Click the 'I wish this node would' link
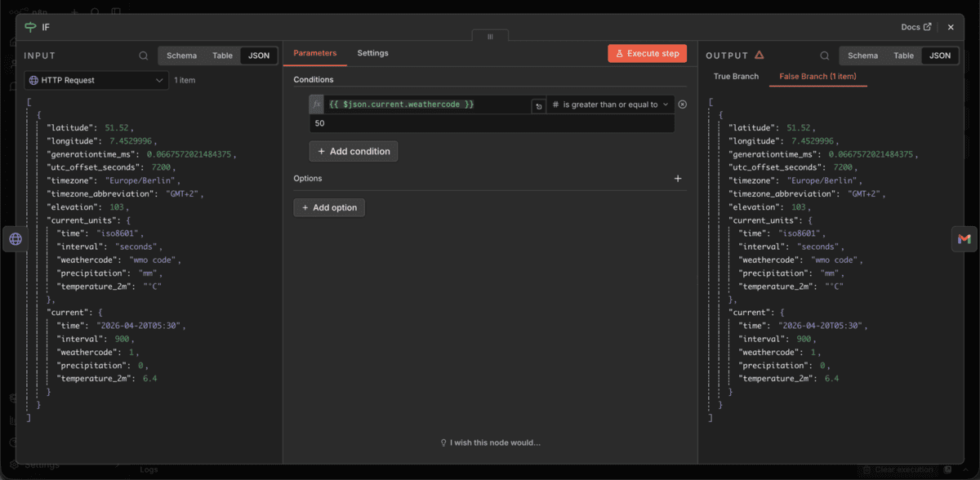 pyautogui.click(x=490, y=442)
